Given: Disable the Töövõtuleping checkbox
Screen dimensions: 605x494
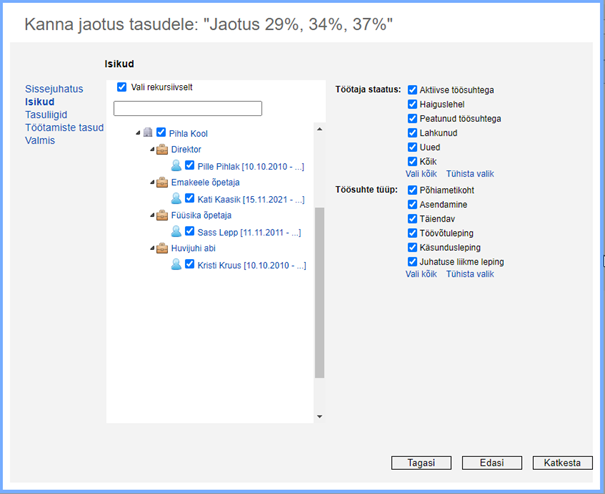Looking at the screenshot, I should [412, 233].
